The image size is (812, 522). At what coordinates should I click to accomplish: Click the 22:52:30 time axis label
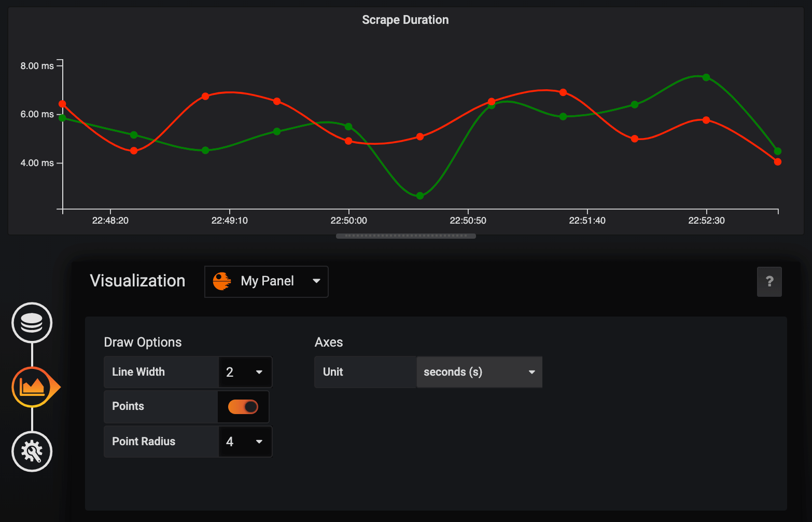pos(707,221)
